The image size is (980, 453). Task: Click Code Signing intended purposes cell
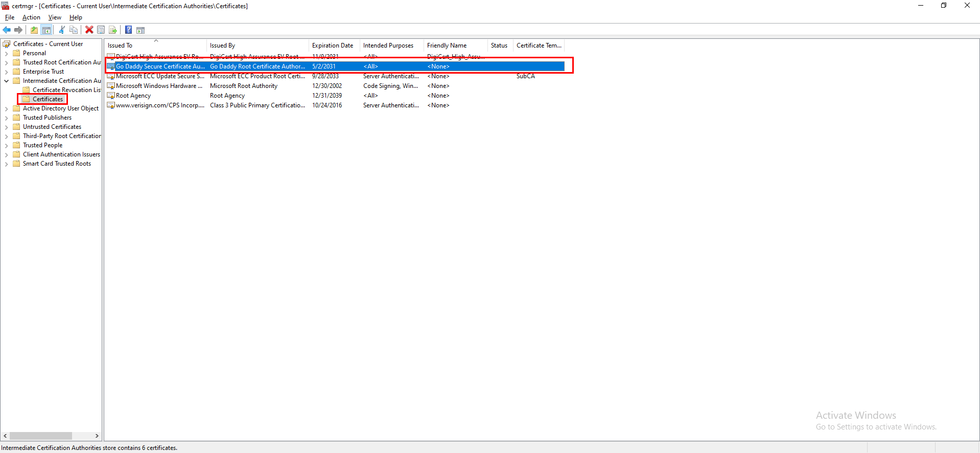click(391, 86)
